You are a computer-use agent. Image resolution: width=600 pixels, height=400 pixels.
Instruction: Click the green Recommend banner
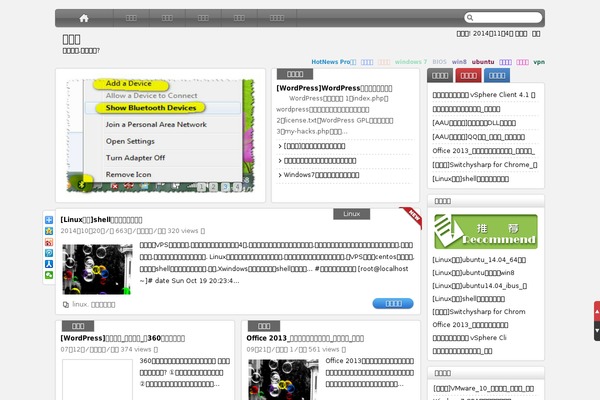coord(486,232)
